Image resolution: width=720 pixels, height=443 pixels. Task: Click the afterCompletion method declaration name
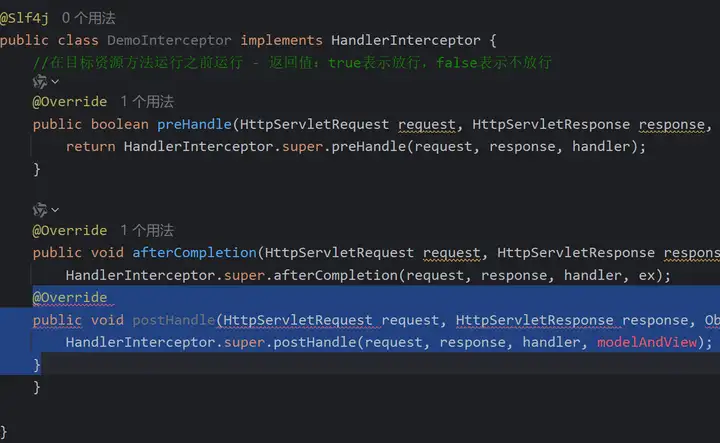[196, 253]
